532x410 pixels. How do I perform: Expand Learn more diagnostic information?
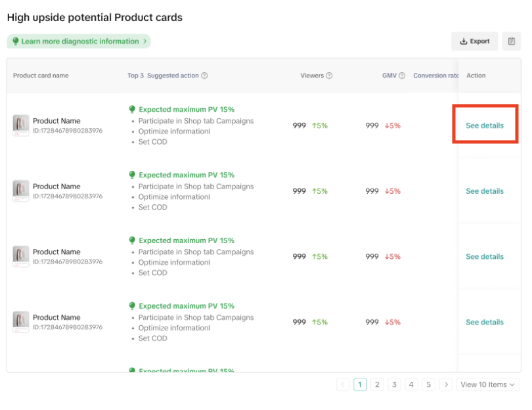point(79,41)
